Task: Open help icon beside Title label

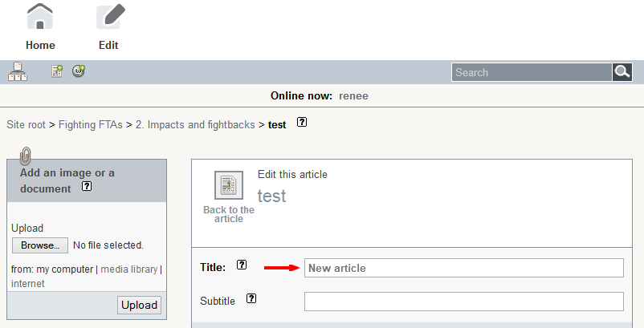Action: [242, 265]
